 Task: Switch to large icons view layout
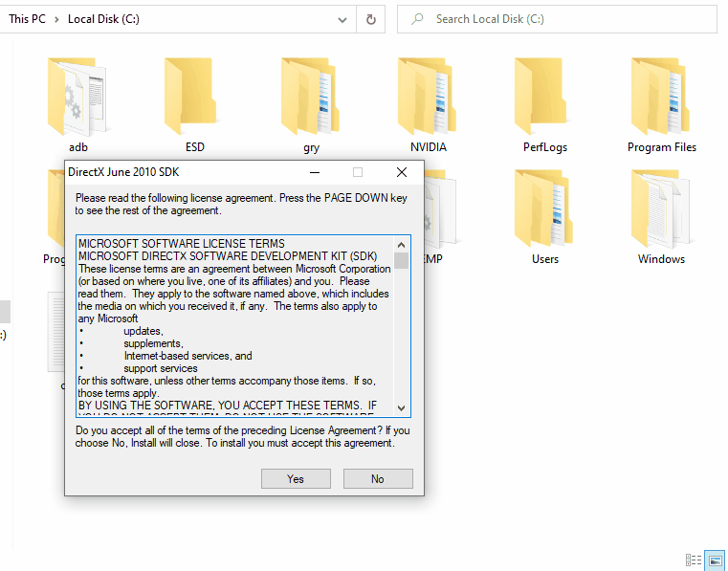pos(715,560)
